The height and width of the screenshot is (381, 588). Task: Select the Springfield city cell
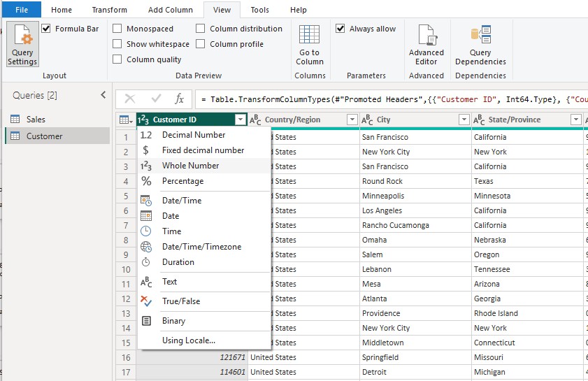(x=415, y=357)
